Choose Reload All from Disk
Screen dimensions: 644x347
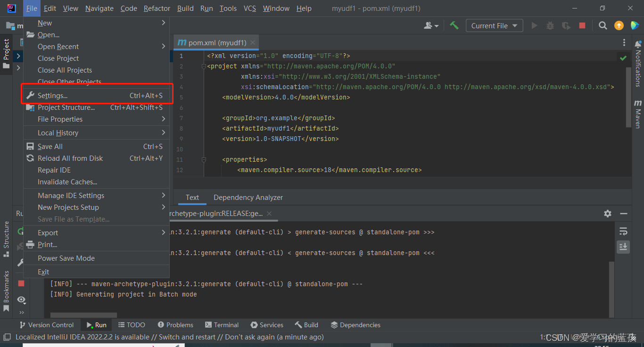pos(96,158)
